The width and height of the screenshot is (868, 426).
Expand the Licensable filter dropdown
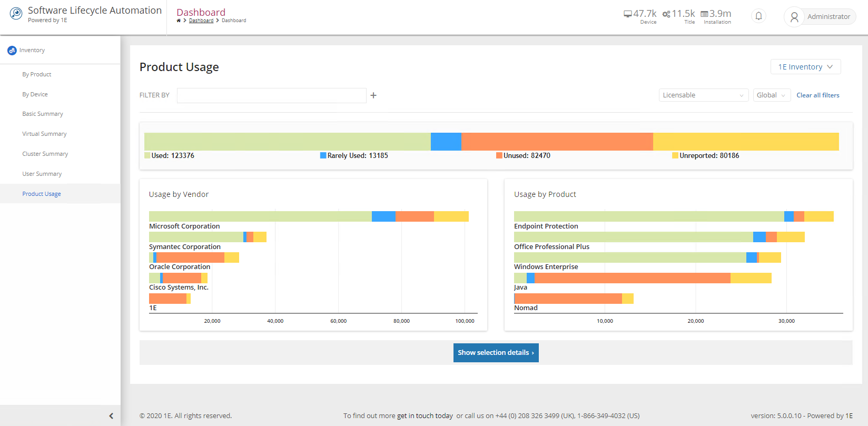coord(703,95)
